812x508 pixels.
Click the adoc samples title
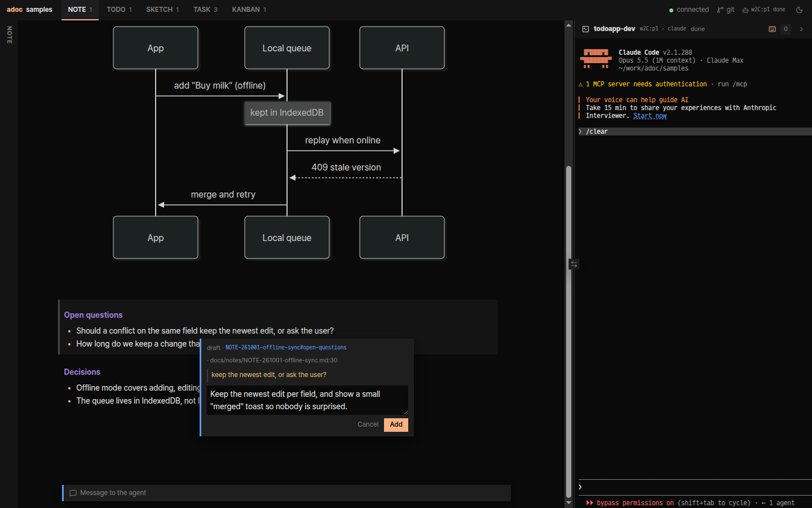coord(29,10)
